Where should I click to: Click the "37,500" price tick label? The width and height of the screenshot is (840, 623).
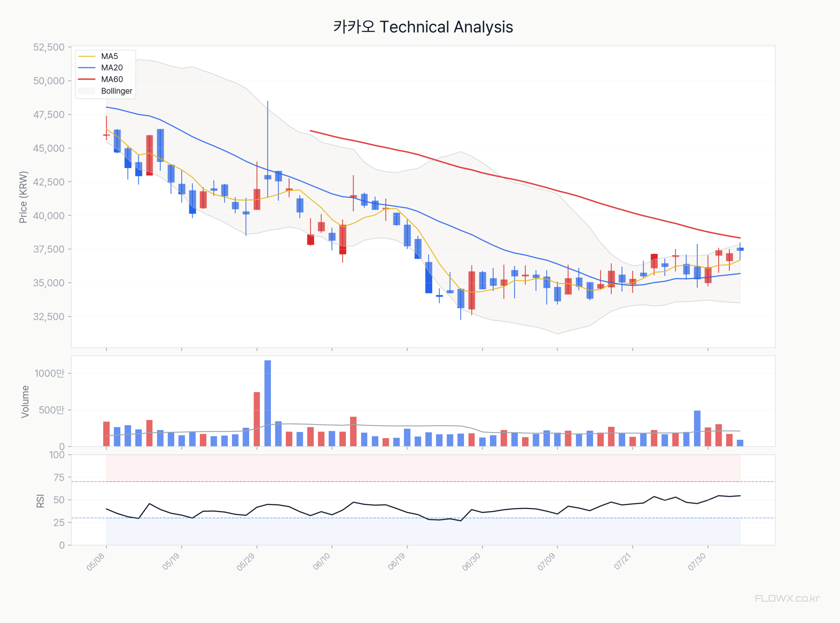click(x=49, y=249)
